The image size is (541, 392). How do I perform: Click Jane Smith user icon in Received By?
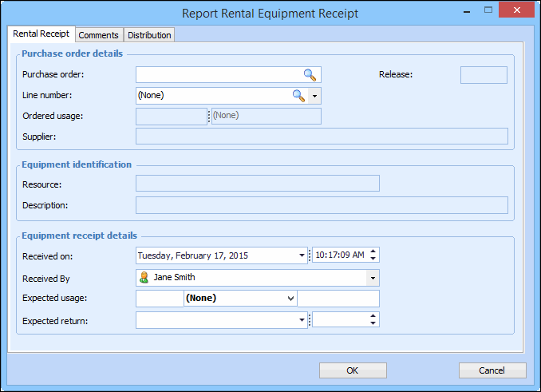[144, 278]
